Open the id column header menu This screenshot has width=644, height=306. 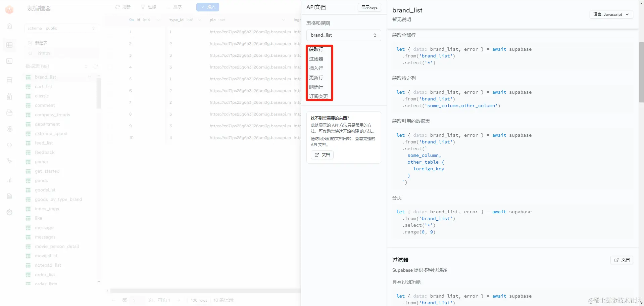(x=158, y=20)
